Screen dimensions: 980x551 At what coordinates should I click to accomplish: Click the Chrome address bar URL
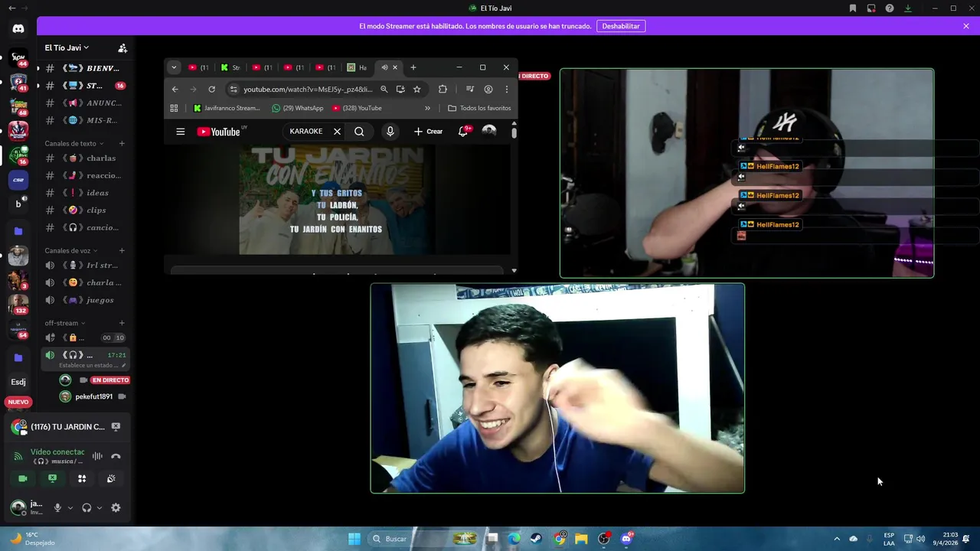pos(308,89)
